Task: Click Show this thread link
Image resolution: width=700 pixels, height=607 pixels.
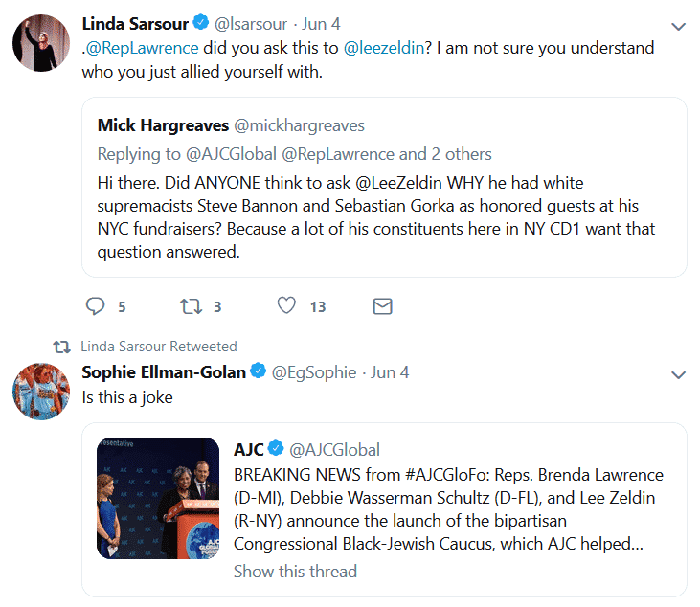Action: [x=295, y=572]
